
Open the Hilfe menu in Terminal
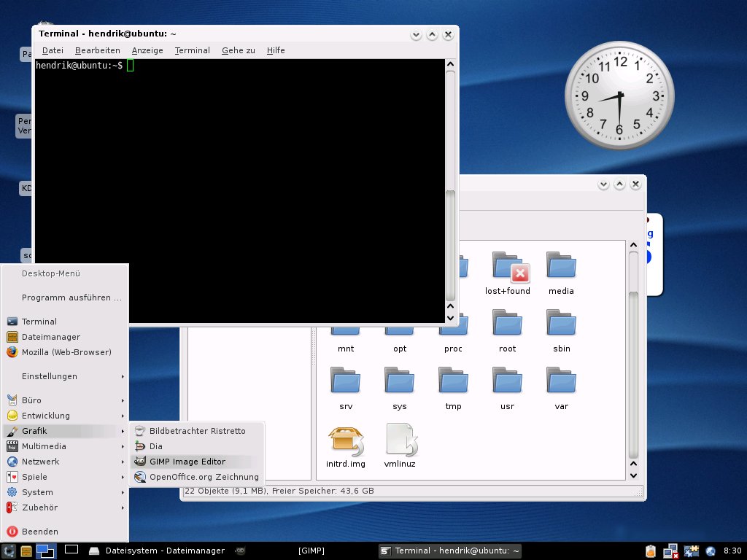coord(276,50)
